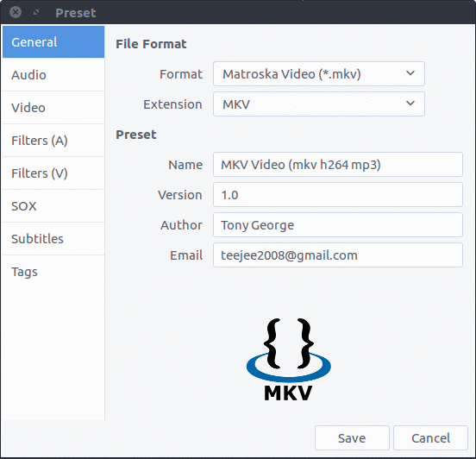Click the MKV Matroska logo image
This screenshot has width=476, height=459.
click(288, 360)
